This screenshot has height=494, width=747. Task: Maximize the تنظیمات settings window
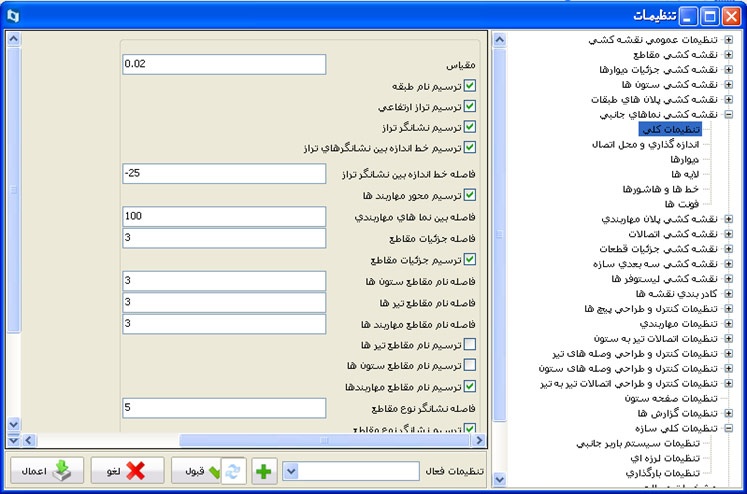(709, 15)
